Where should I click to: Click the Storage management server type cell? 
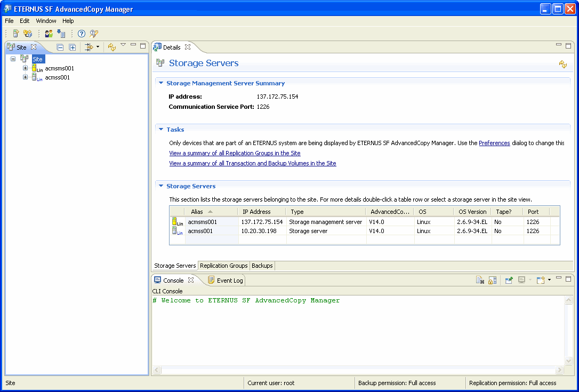pyautogui.click(x=326, y=222)
